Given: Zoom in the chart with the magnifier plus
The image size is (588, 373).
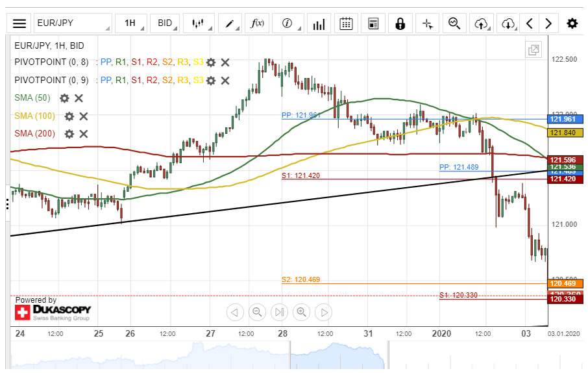Looking at the screenshot, I should click(x=302, y=313).
